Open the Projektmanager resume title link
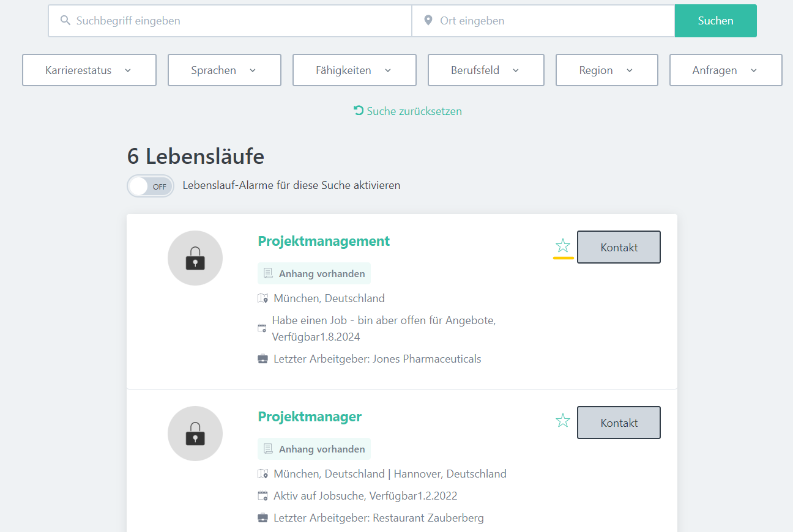This screenshot has width=793, height=532. [310, 417]
